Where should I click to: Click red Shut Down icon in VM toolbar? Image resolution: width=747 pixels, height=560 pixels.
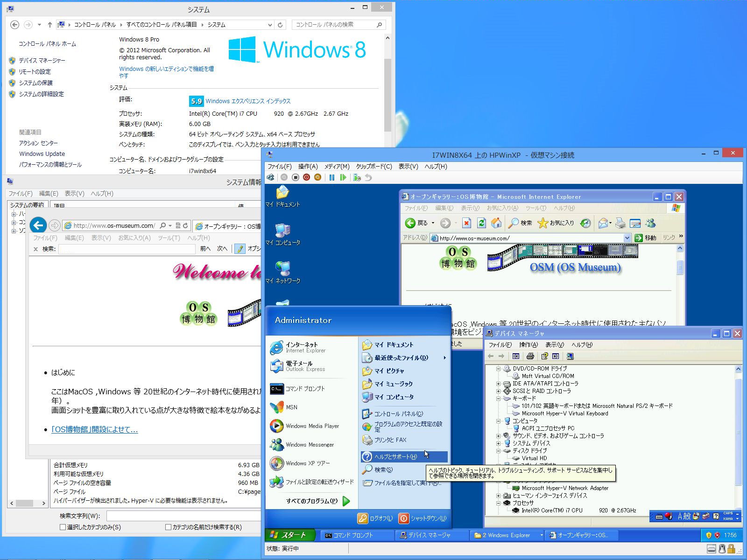click(x=307, y=177)
